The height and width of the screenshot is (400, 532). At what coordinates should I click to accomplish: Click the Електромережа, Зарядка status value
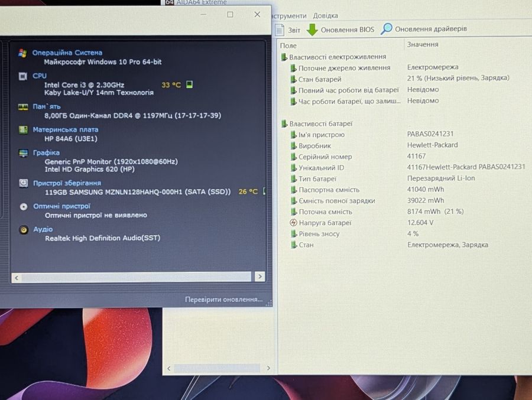448,245
